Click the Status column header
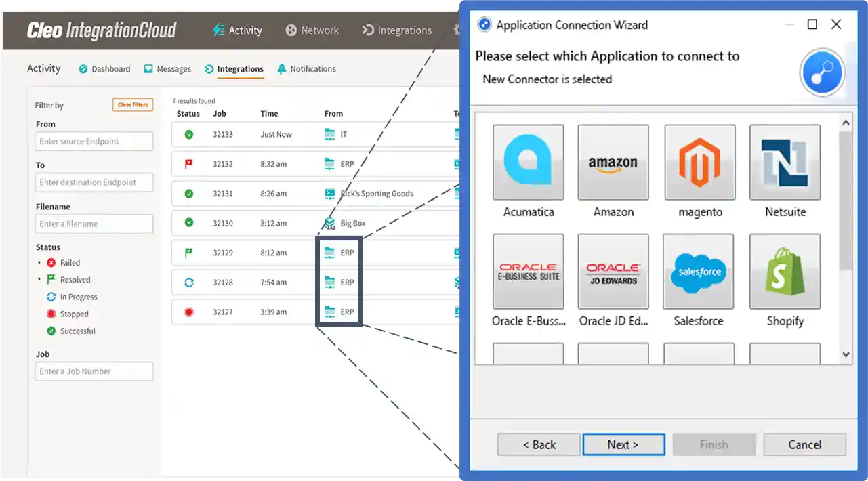 188,114
